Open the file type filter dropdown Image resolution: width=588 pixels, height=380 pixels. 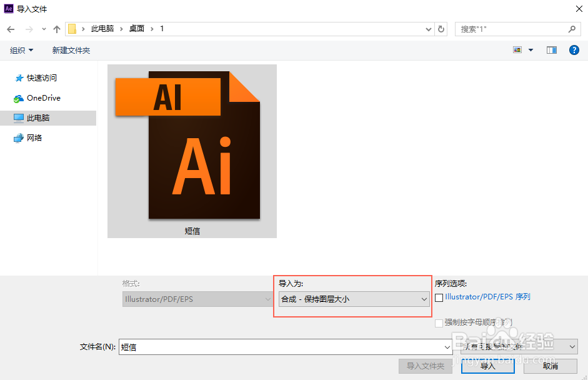click(519, 347)
